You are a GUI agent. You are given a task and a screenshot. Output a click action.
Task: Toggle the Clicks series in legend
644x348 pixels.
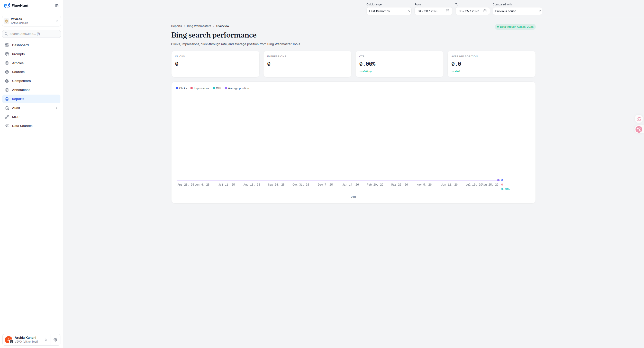pos(182,88)
